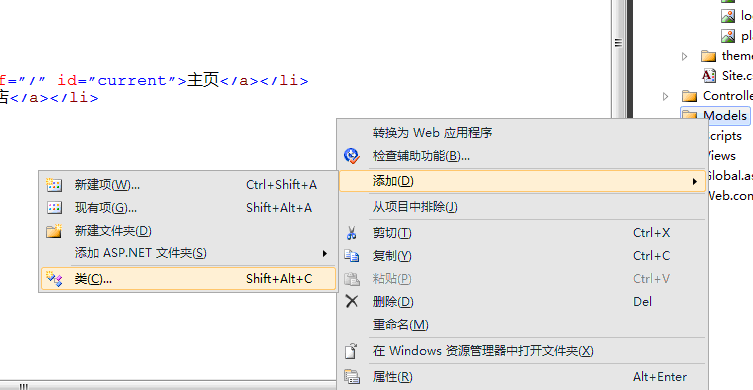
Task: Click the image file icon beside 'pl' file
Action: [728, 36]
